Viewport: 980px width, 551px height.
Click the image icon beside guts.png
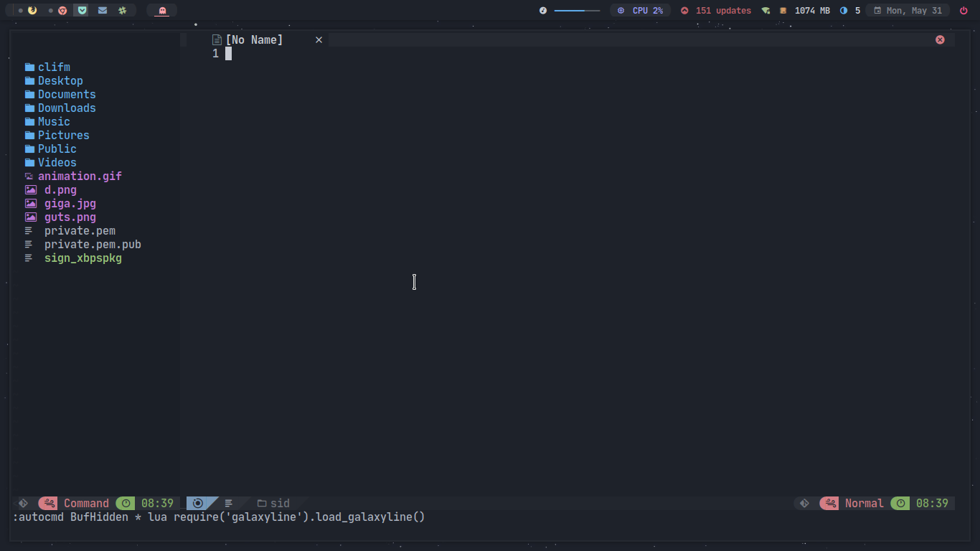click(x=30, y=217)
